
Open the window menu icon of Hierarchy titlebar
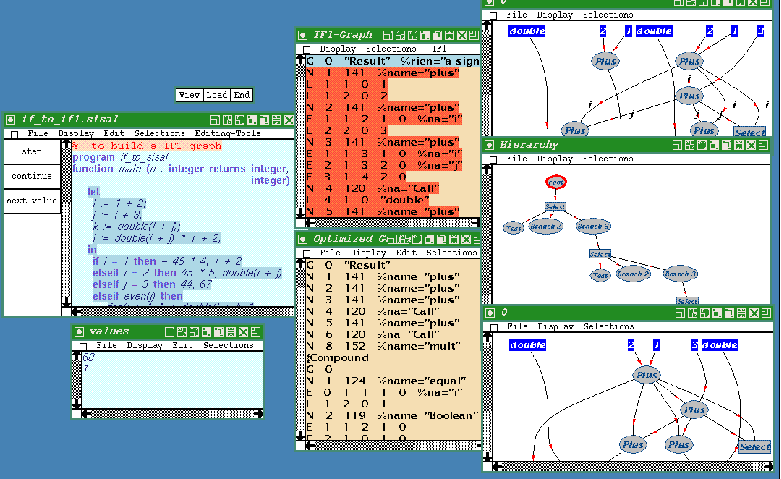pyautogui.click(x=489, y=145)
